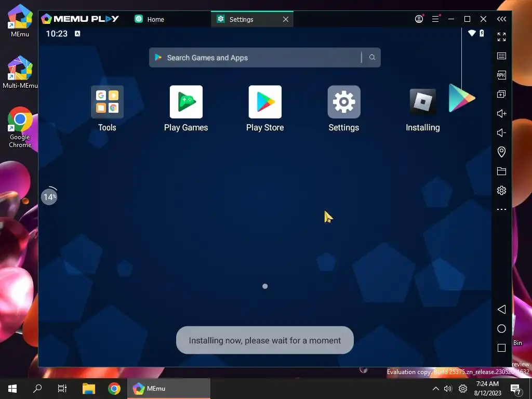Open Multi-MEmu desktop shortcut
Screen dimensions: 532x399
click(20, 72)
